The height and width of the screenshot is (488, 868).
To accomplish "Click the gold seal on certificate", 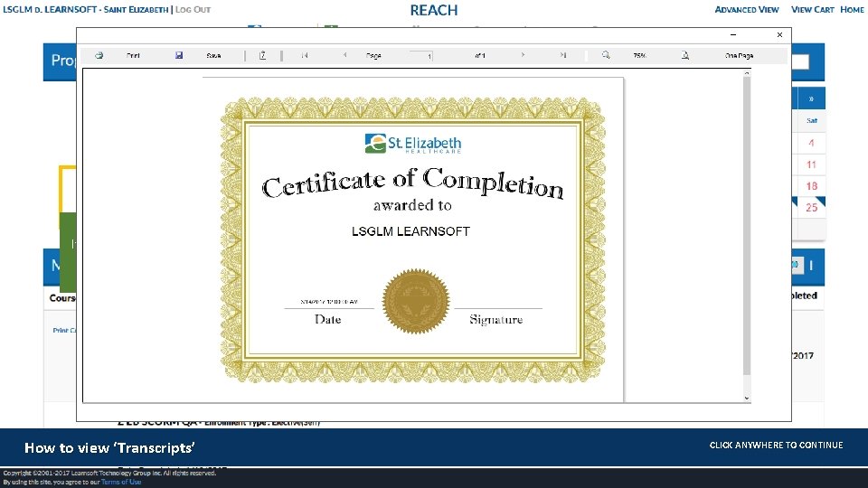I will [x=416, y=301].
